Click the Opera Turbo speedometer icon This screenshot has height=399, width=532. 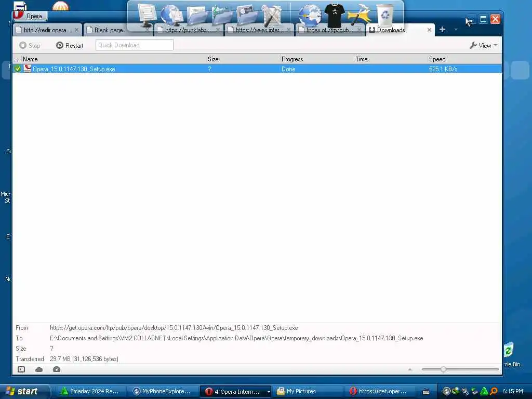(x=57, y=369)
